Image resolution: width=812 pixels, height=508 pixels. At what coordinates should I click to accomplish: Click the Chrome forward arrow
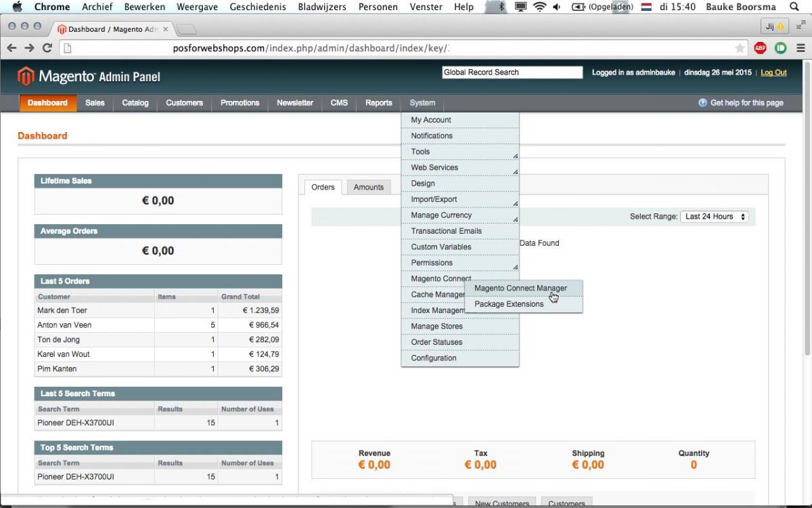29,48
